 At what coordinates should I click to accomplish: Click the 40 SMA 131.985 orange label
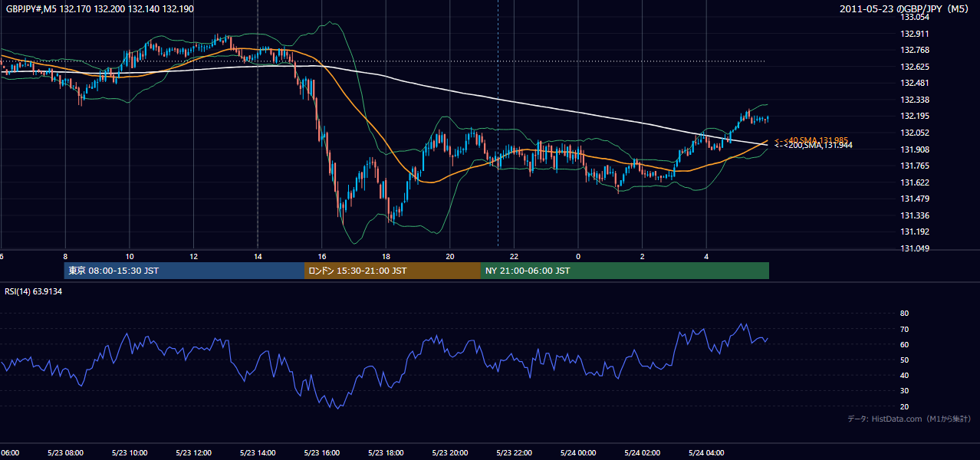tap(811, 140)
